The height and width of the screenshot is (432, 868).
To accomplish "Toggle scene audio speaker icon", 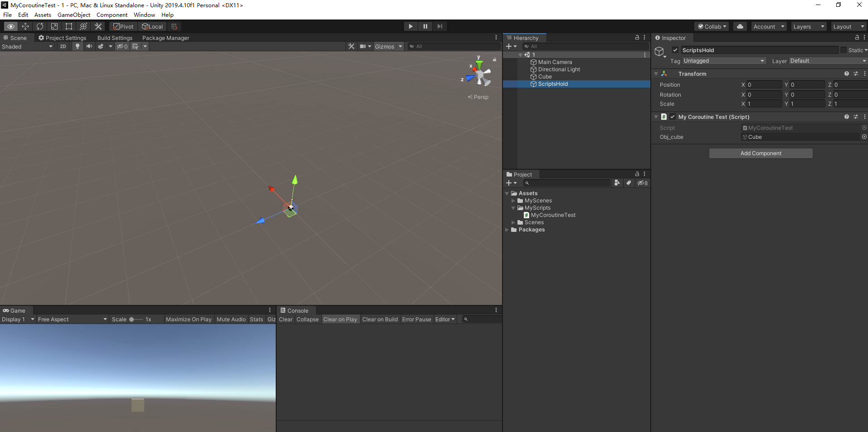I will 89,46.
